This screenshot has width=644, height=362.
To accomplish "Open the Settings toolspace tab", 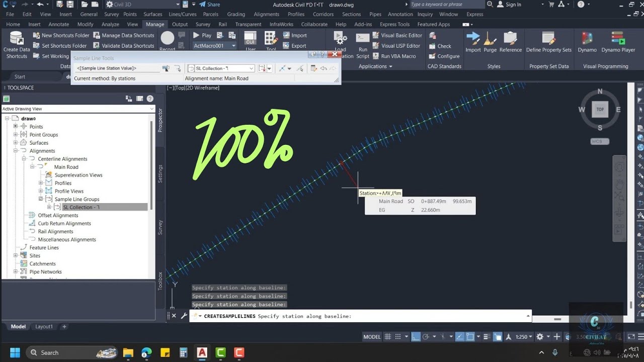I will tap(160, 173).
